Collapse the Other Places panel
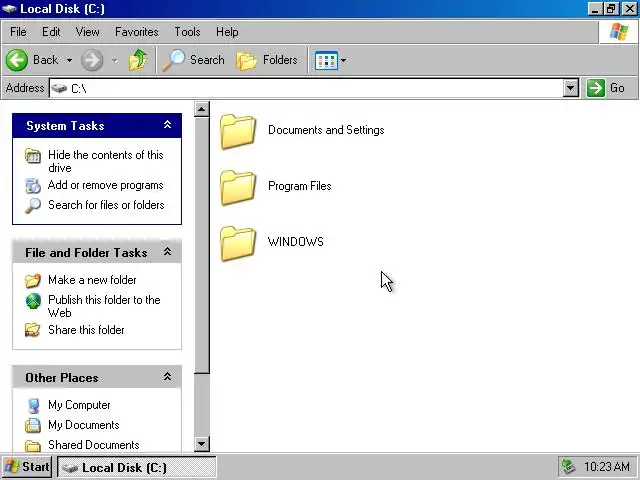 coord(167,377)
